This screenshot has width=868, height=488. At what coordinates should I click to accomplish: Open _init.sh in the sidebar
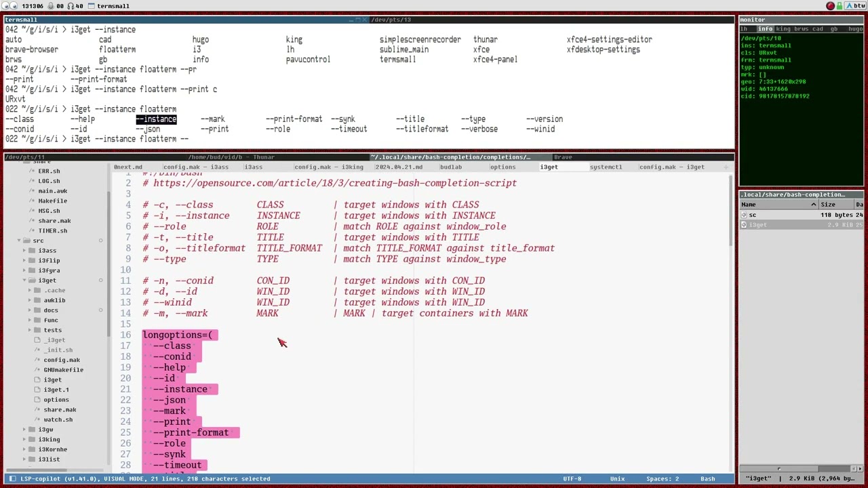[58, 350]
